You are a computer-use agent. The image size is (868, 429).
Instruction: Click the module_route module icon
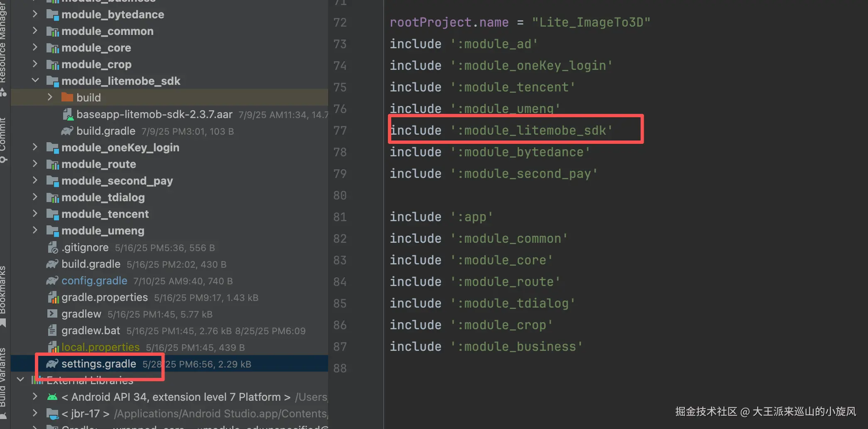[x=52, y=164]
